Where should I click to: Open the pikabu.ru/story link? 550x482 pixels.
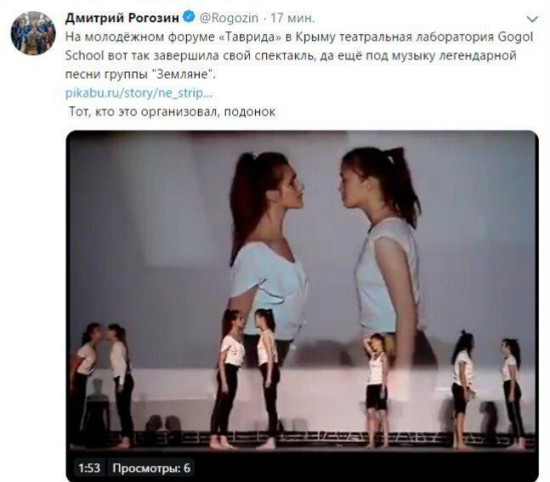[x=139, y=93]
